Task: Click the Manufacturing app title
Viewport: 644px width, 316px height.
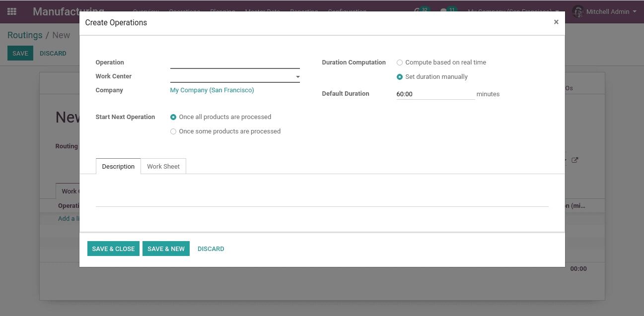Action: pyautogui.click(x=69, y=11)
